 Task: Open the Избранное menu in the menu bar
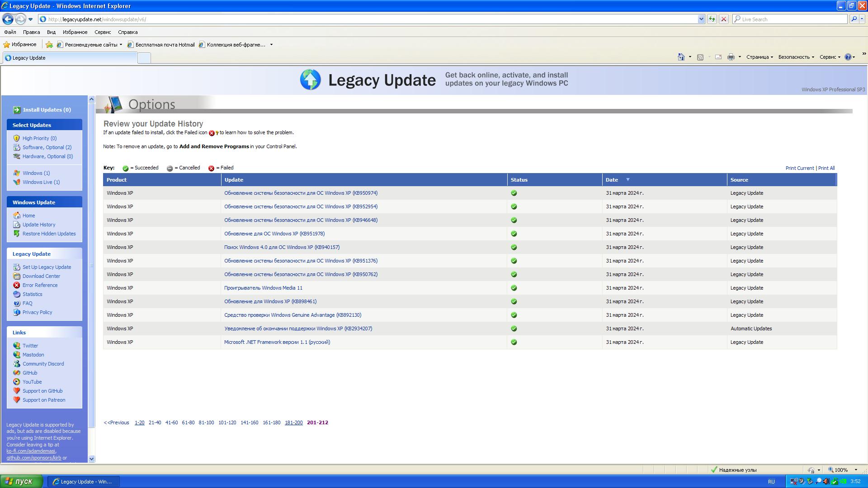click(x=75, y=32)
